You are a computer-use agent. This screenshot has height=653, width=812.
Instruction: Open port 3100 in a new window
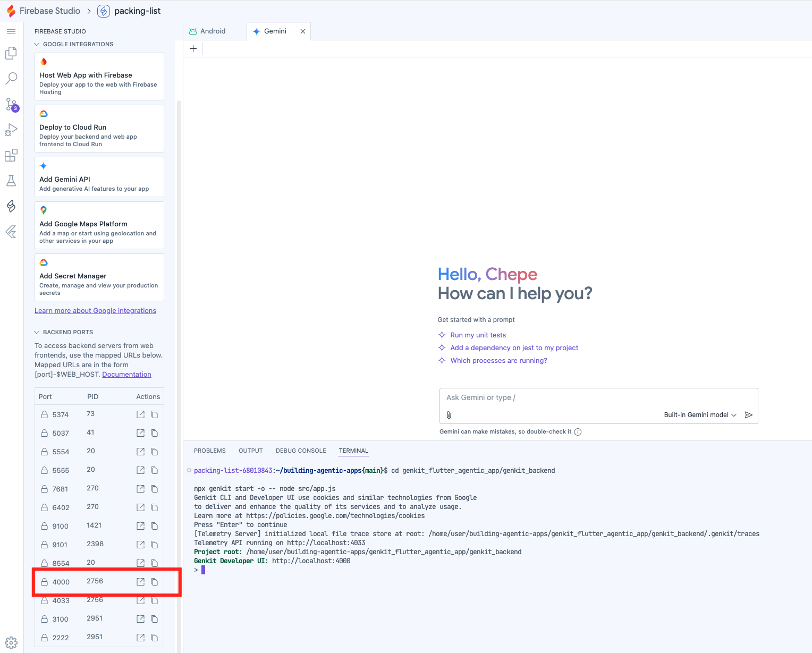coord(140,619)
